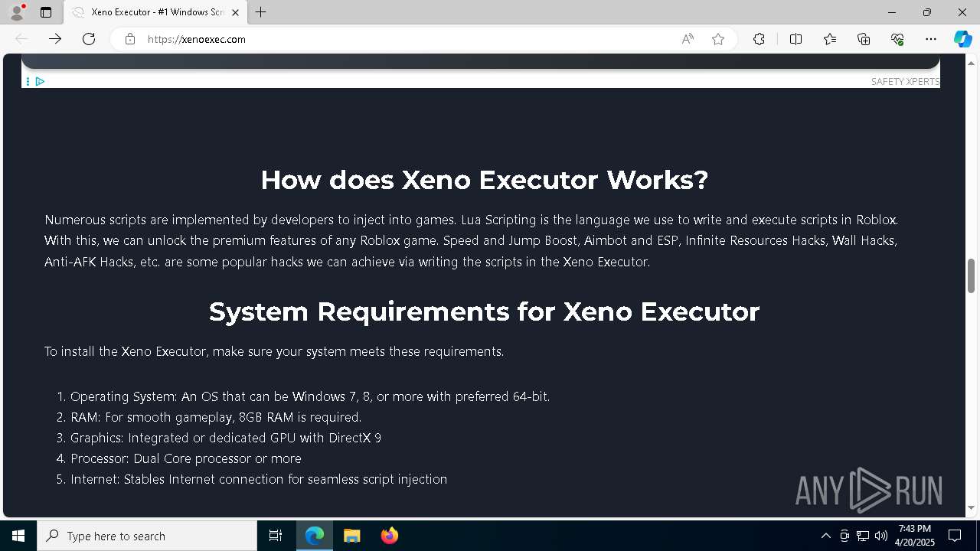This screenshot has height=551, width=980.
Task: Minimize the Edge browser window
Action: pos(892,12)
